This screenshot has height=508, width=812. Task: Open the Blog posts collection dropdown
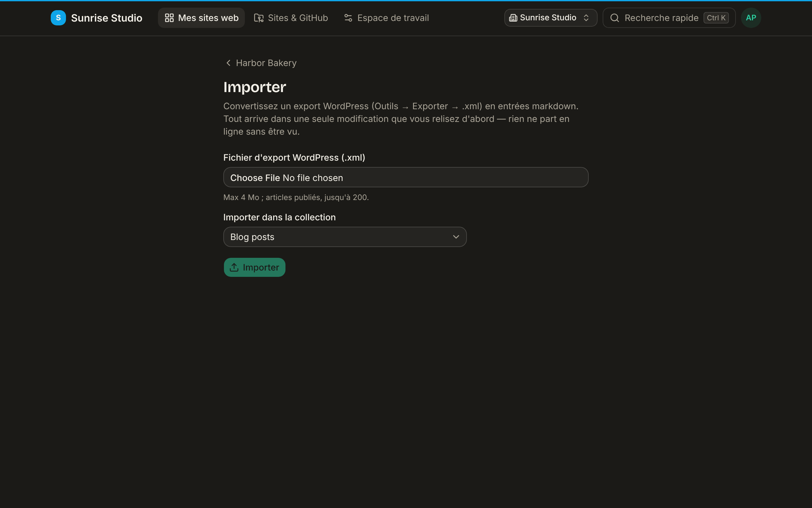[345, 237]
